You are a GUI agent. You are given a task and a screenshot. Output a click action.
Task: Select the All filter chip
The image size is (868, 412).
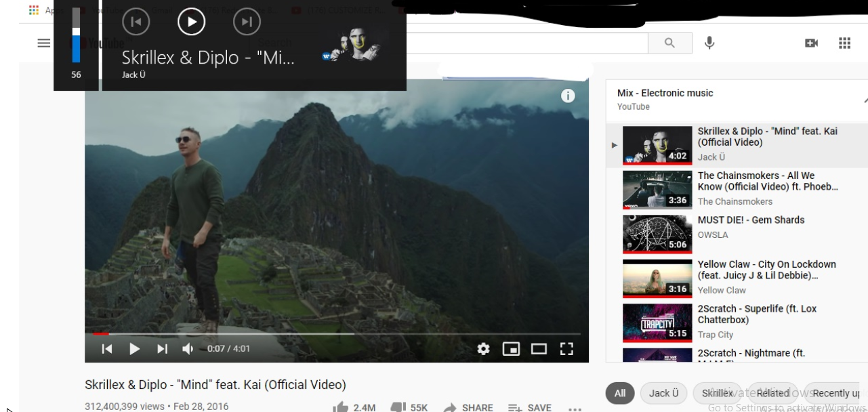pos(619,393)
